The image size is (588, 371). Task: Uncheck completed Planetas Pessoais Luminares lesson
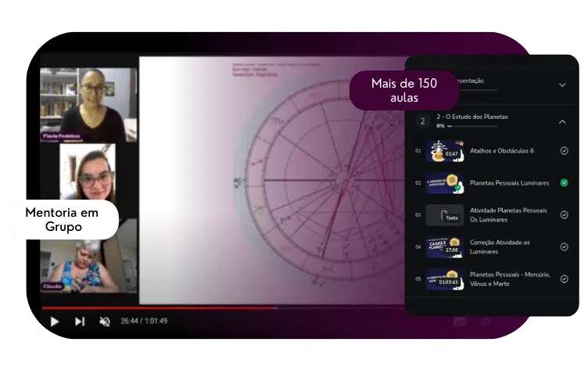pos(564,183)
